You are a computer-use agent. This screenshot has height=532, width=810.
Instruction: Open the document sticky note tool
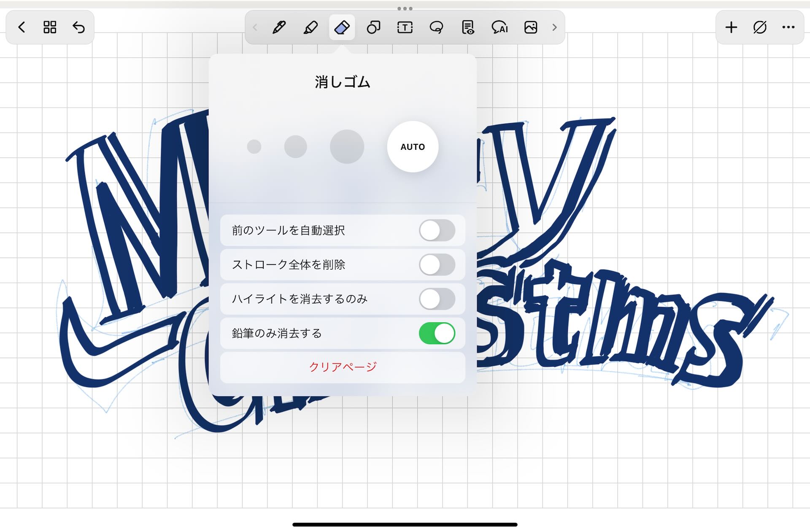pyautogui.click(x=468, y=27)
